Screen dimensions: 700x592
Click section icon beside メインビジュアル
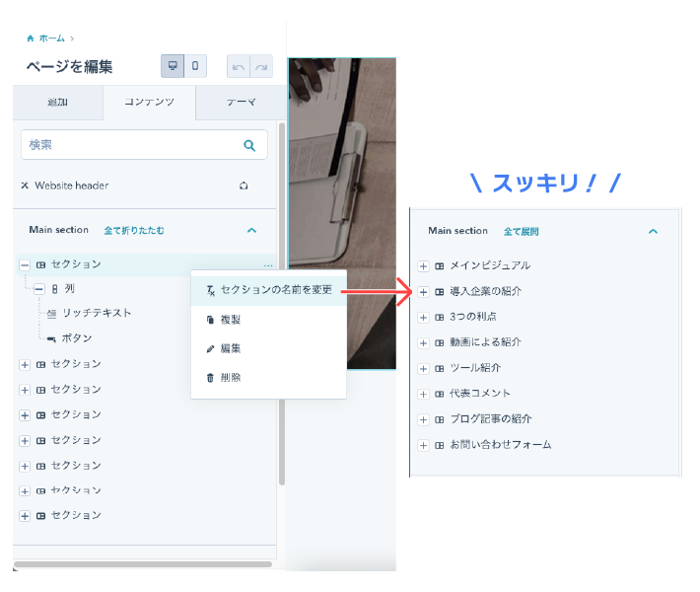coord(440,266)
